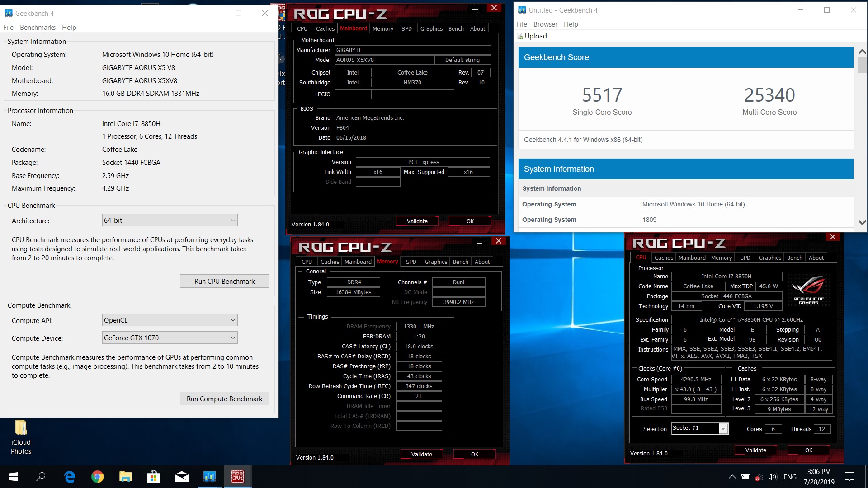Click Run CPU Benchmark button
Viewport: 868px width, 488px height.
click(x=224, y=281)
